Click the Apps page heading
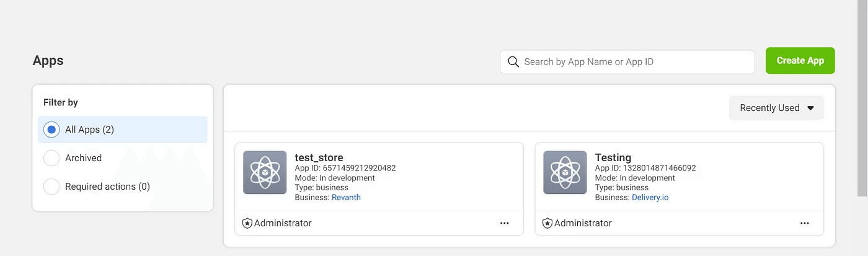Screen dimensions: 868x256 coord(48,61)
